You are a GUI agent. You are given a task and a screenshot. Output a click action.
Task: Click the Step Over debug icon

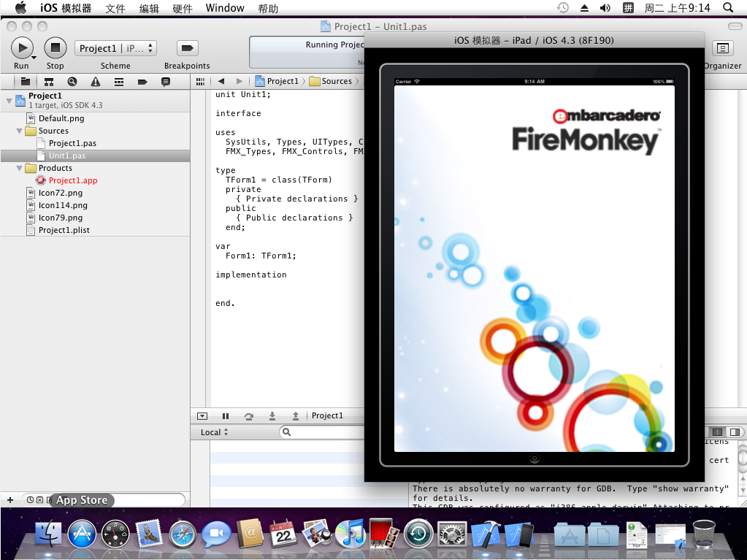[249, 416]
